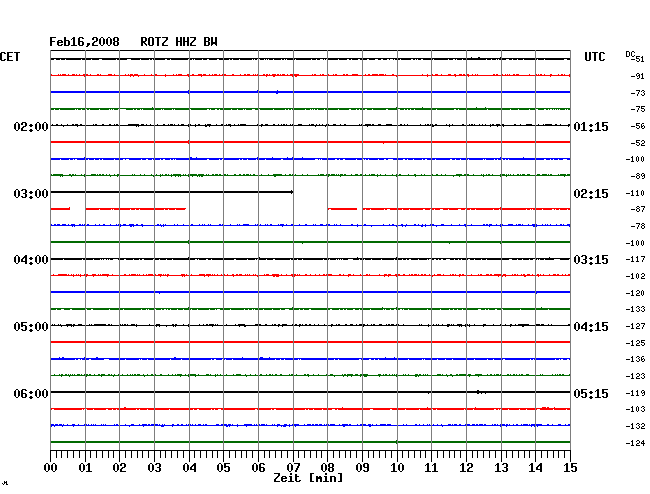
Task: Click DC offset value -123
Action: point(635,376)
